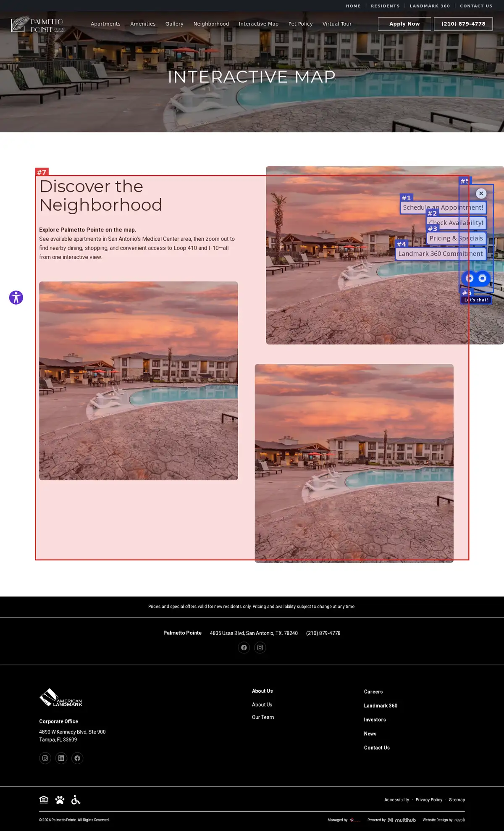This screenshot has width=504, height=831.
Task: Open footer Careers link
Action: tap(373, 692)
